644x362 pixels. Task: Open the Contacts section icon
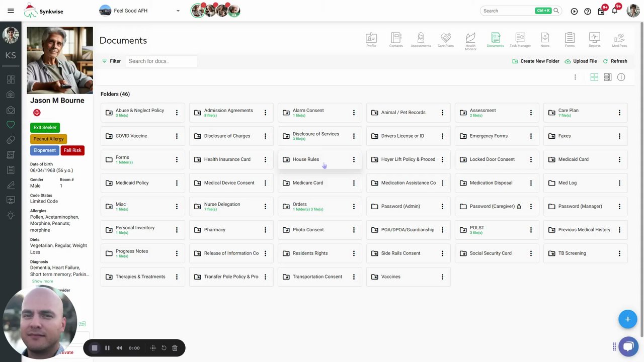click(x=396, y=40)
